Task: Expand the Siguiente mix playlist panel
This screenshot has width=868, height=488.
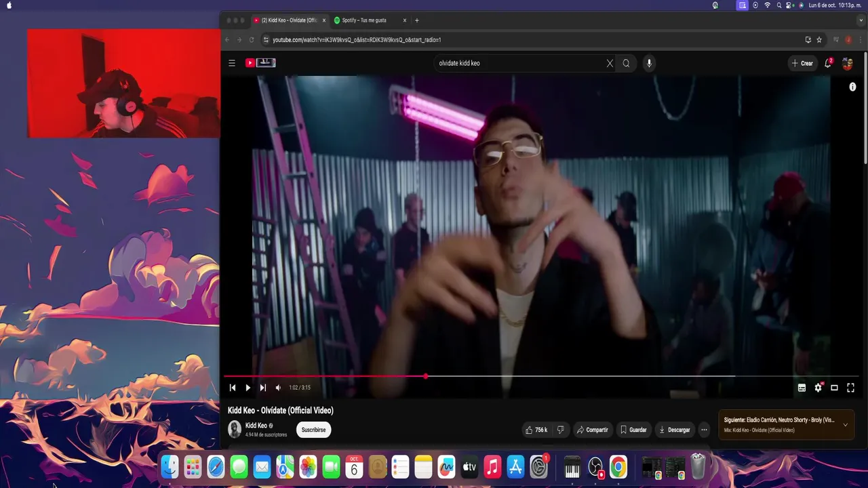Action: coord(845,425)
